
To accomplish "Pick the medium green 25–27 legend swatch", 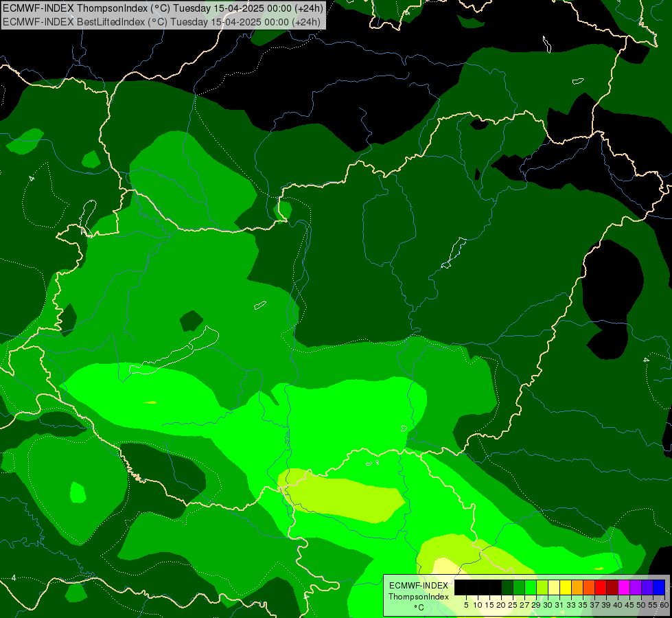I will pos(519,587).
